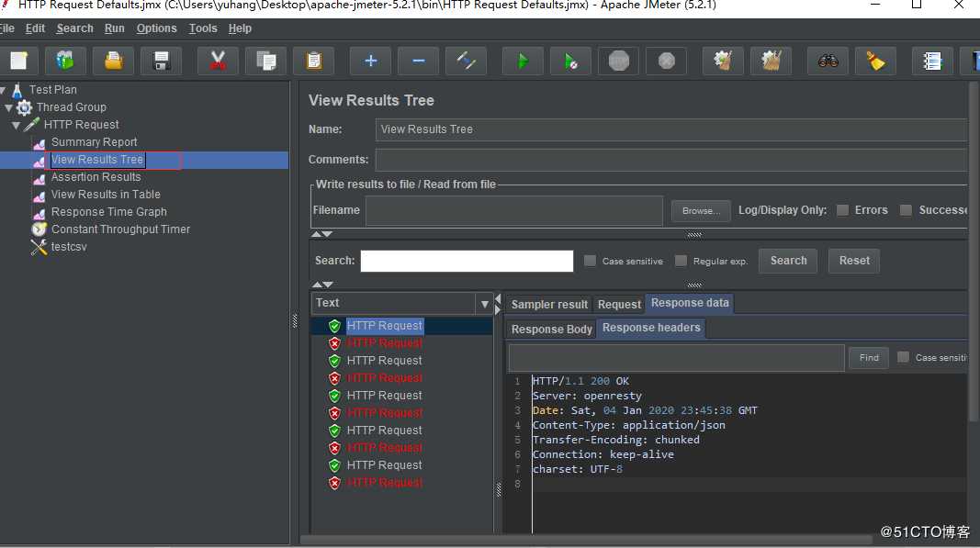
Task: Select the testcsv config element
Action: click(69, 248)
